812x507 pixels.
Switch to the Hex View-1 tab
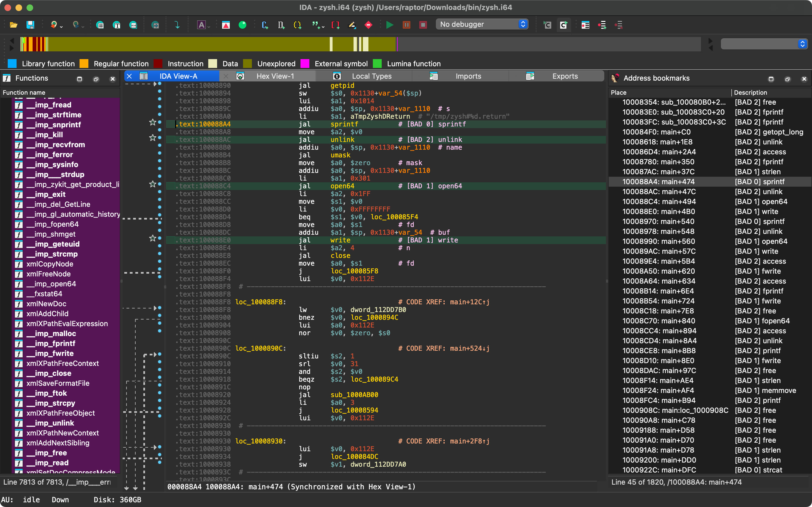(275, 76)
